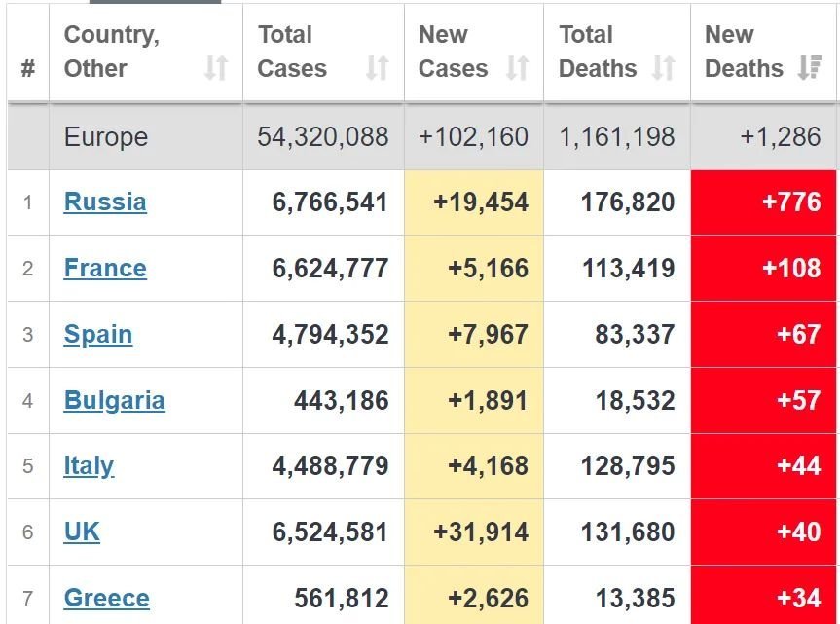Sort by Country column arrows icon

(x=215, y=68)
